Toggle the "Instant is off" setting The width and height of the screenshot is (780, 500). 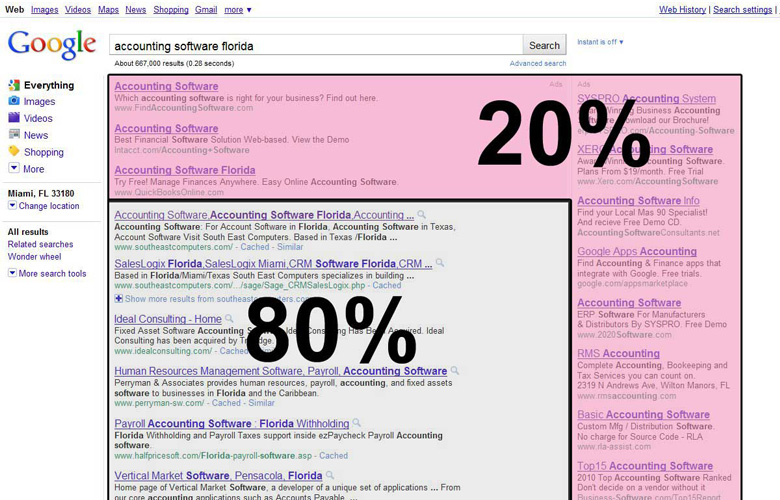point(600,42)
